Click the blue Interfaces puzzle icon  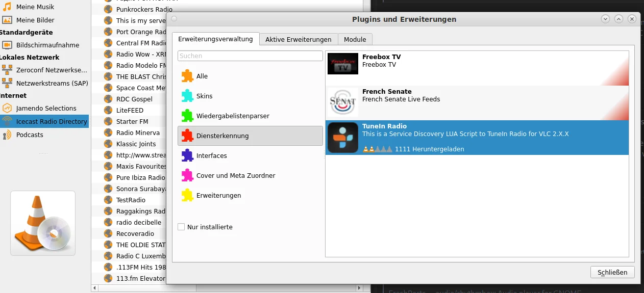pos(187,155)
